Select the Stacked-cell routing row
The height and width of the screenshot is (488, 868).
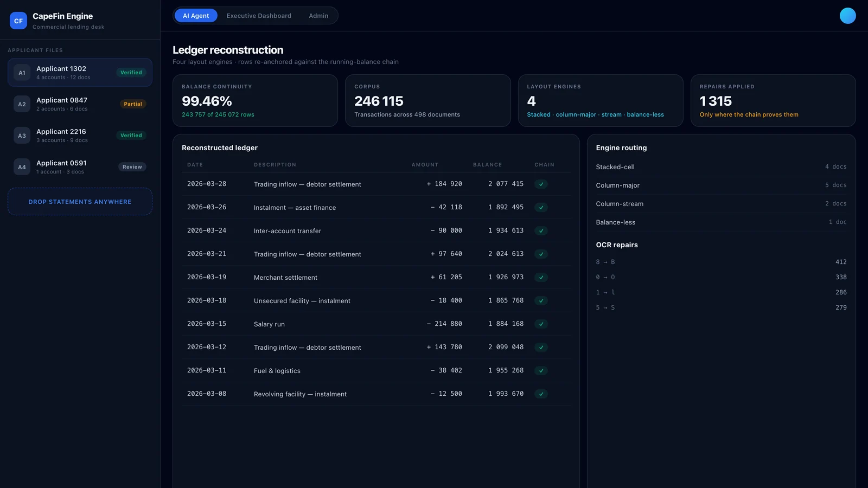click(x=721, y=167)
